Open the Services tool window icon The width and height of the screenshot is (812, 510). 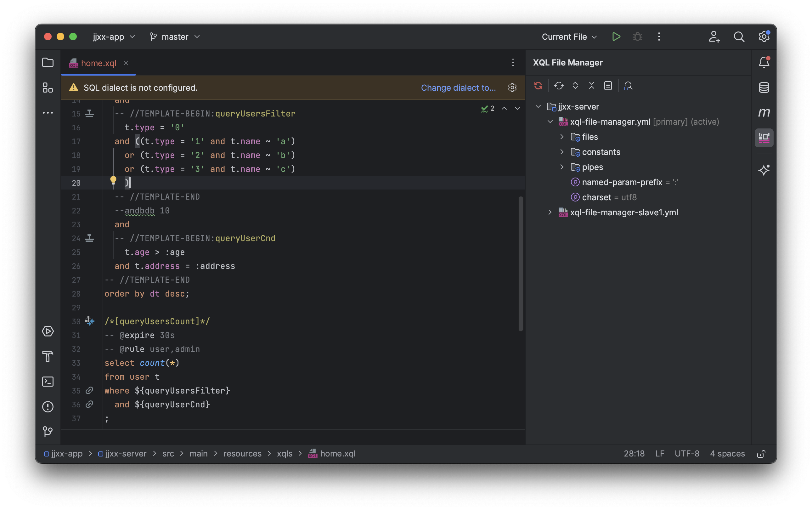pos(48,331)
